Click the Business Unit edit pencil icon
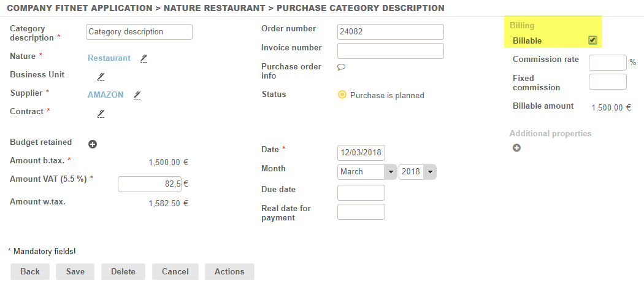 pyautogui.click(x=101, y=77)
